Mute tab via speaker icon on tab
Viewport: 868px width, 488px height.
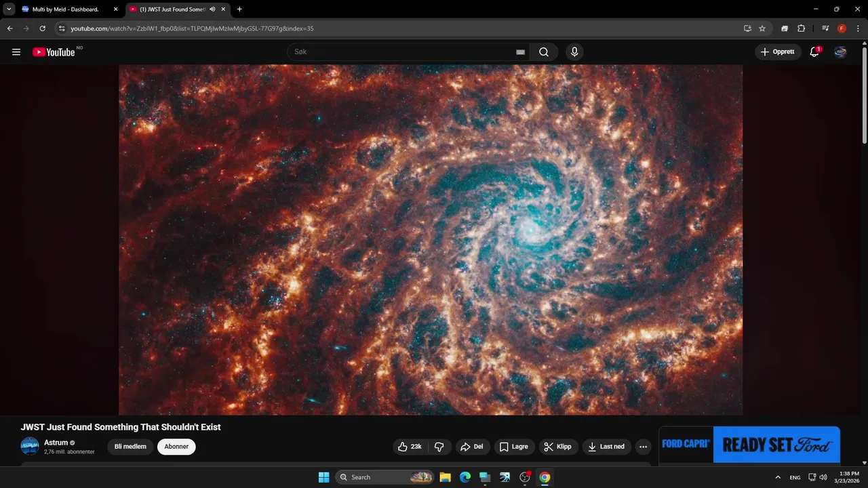coord(212,9)
